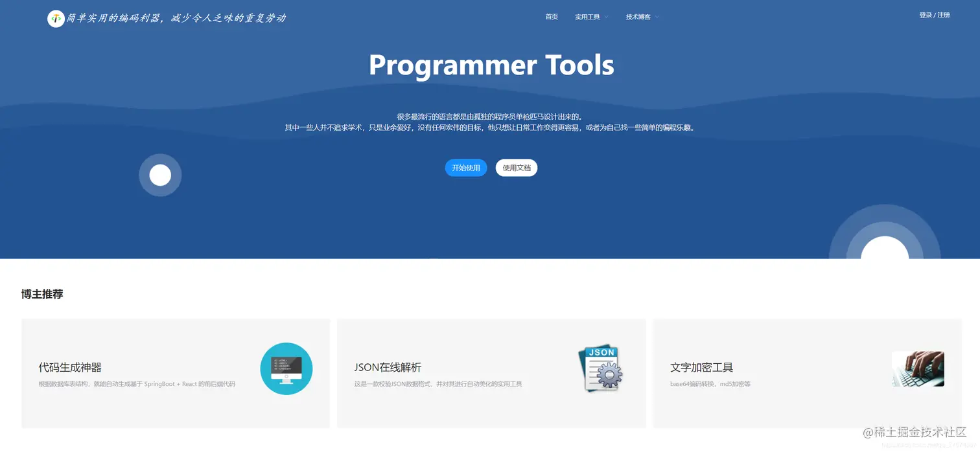
Task: Click the intro line beginning 很多最流行的语言
Action: click(x=490, y=117)
